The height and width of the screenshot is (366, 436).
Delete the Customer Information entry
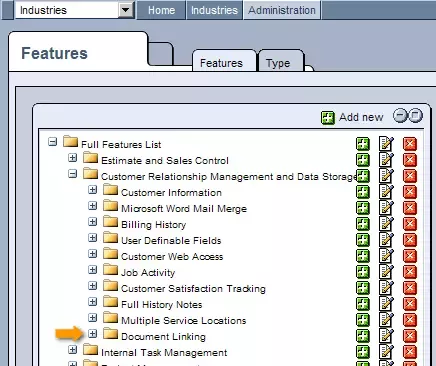coord(410,192)
